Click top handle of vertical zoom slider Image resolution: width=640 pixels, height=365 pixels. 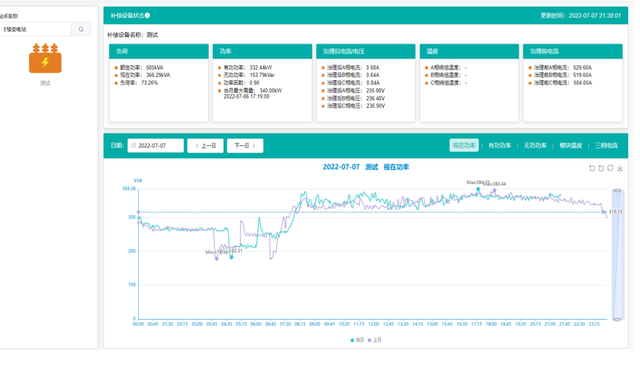coord(617,191)
